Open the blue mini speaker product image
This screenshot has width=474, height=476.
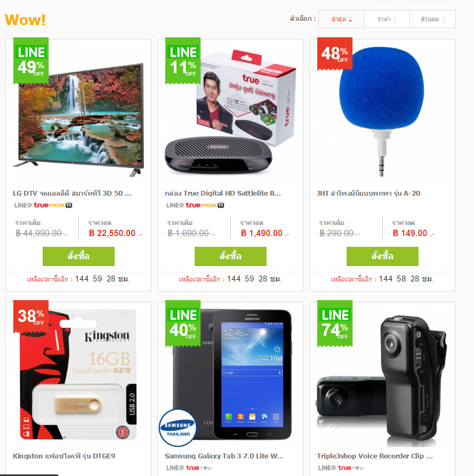(382, 111)
